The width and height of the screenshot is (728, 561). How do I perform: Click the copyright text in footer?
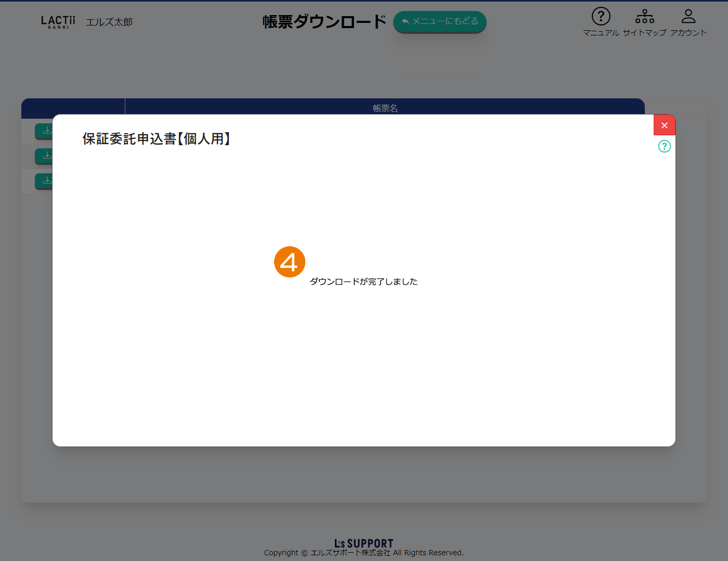click(x=363, y=553)
